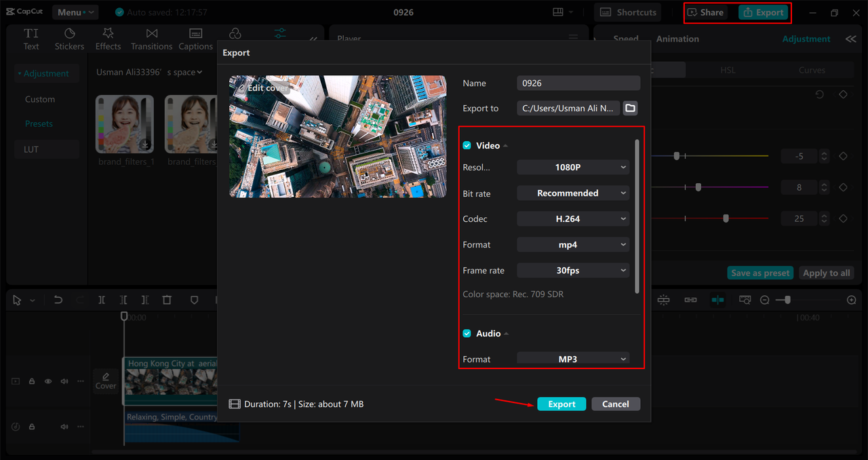Click the timeline zoom out minus icon
The image size is (868, 460).
[765, 300]
